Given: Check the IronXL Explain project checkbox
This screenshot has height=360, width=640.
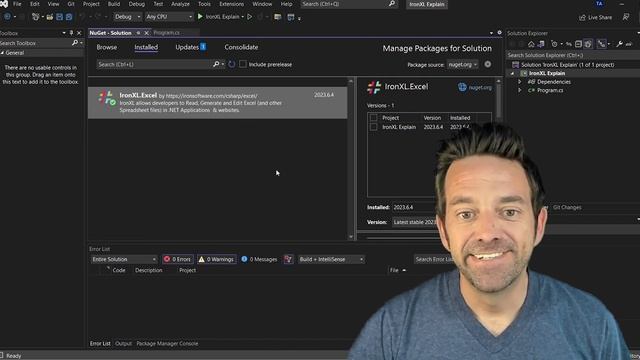Looking at the screenshot, I should (373, 127).
